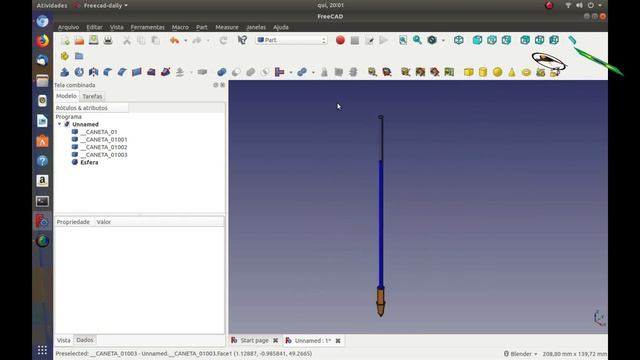Click the Undo arrow icon

(175, 40)
